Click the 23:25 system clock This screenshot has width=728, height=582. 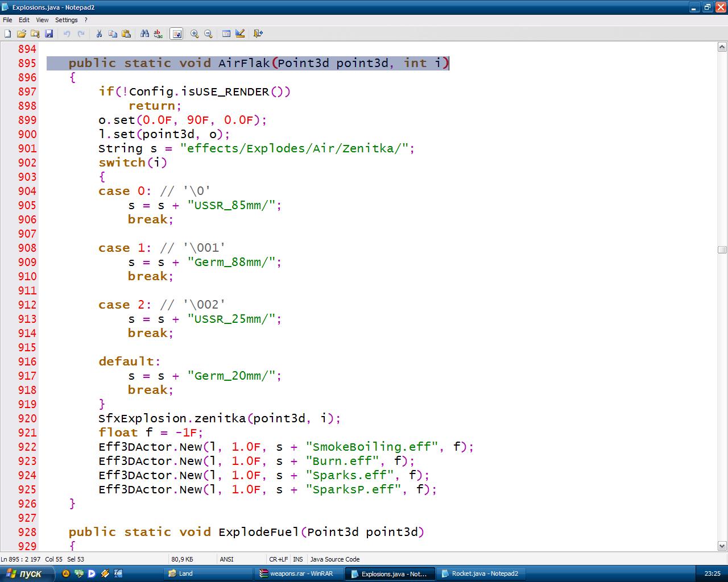tap(712, 573)
